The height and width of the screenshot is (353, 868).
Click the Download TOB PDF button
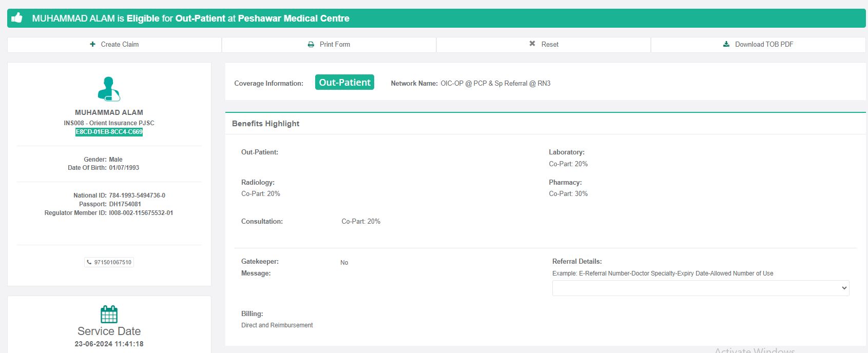[x=758, y=45]
